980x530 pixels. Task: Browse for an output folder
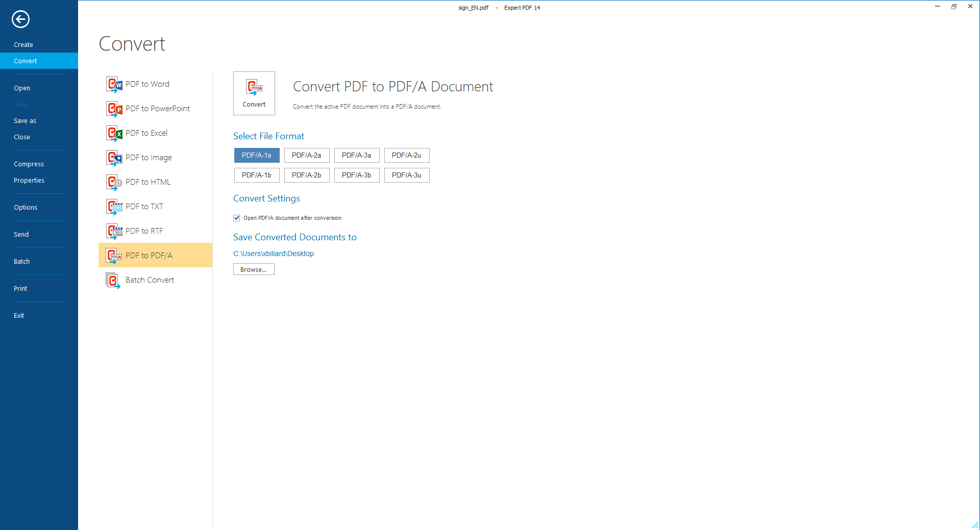pyautogui.click(x=254, y=269)
